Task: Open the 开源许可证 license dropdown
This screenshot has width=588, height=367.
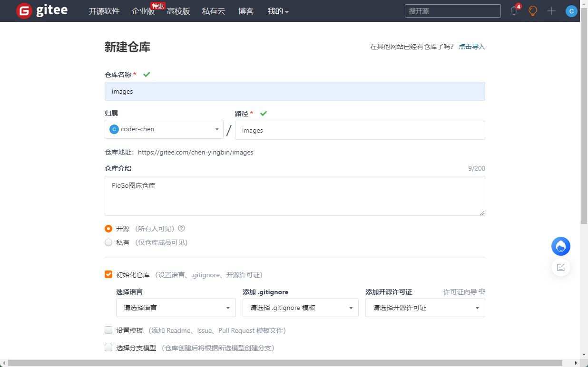Action: 425,308
